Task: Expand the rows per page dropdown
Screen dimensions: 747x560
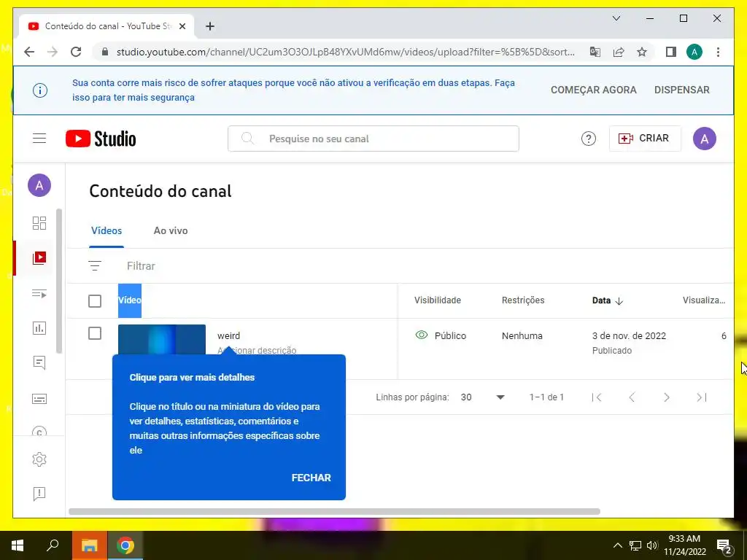Action: pos(500,397)
